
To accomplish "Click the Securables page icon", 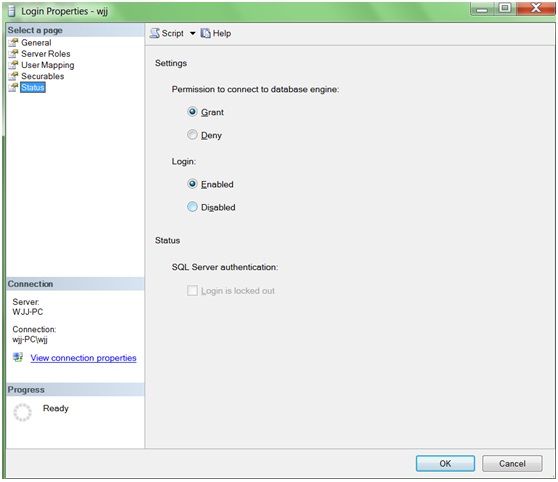I will (x=13, y=76).
